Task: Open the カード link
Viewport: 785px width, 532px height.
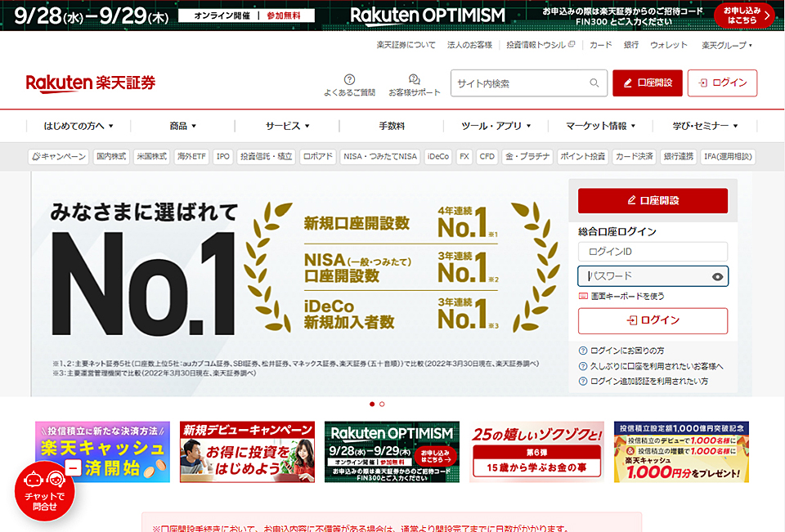Action: coord(600,45)
